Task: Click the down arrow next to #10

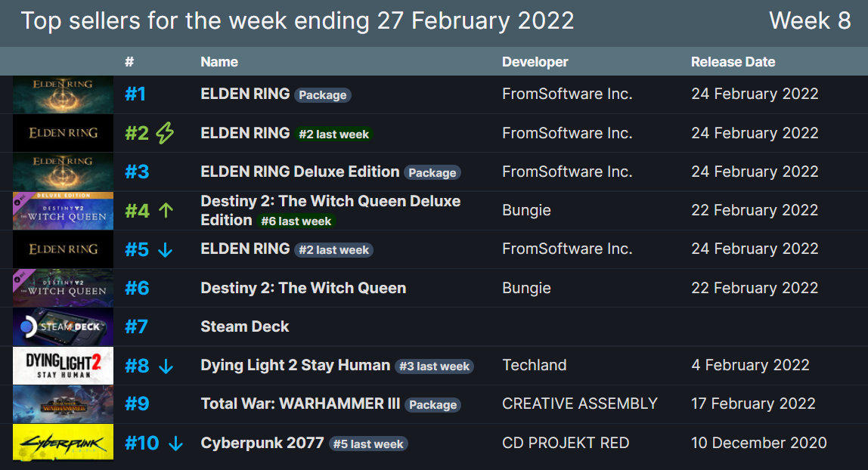Action: (x=175, y=444)
